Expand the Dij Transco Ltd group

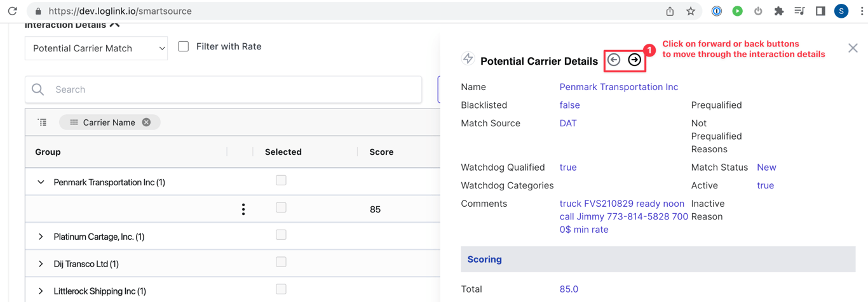(x=41, y=264)
